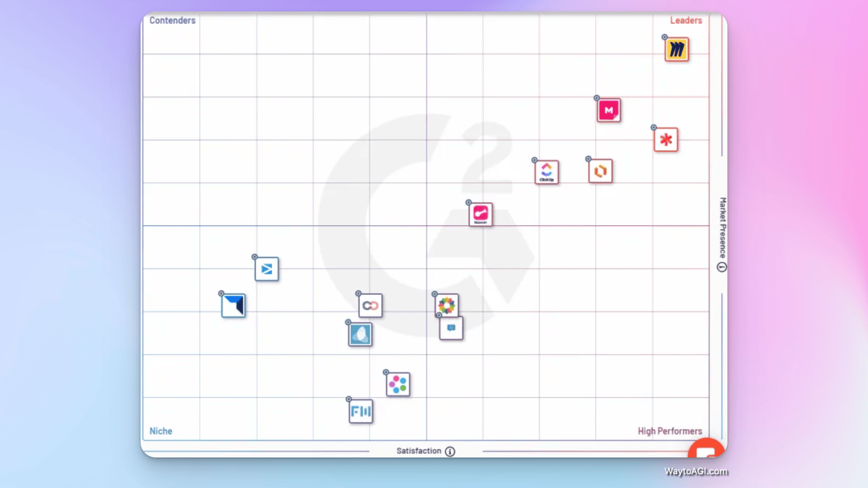Click the Market Presence info icon
This screenshot has height=488, width=868.
point(722,267)
